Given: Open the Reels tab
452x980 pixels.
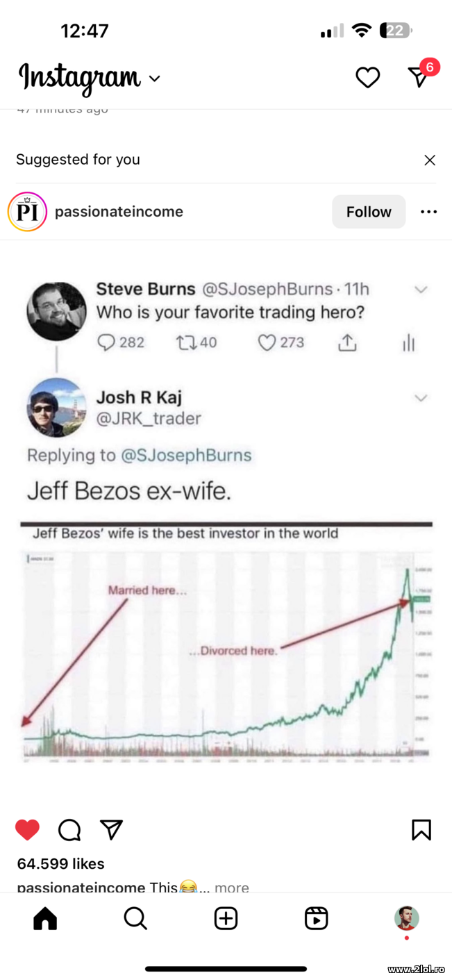Looking at the screenshot, I should (x=316, y=918).
